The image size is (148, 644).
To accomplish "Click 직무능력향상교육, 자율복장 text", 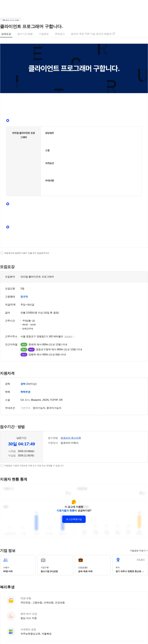I will click(x=36, y=634).
